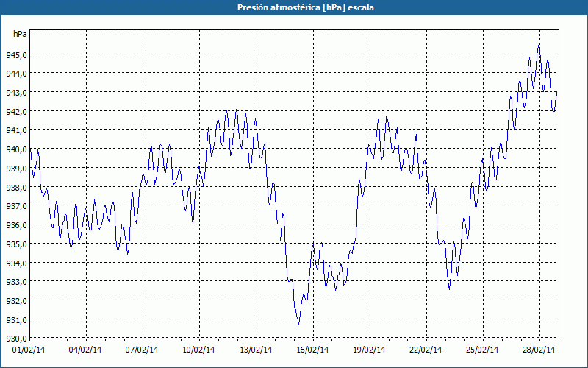The height and width of the screenshot is (368, 588).
Task: Click the highest pressure peak above 945 hPa
Action: [x=539, y=44]
